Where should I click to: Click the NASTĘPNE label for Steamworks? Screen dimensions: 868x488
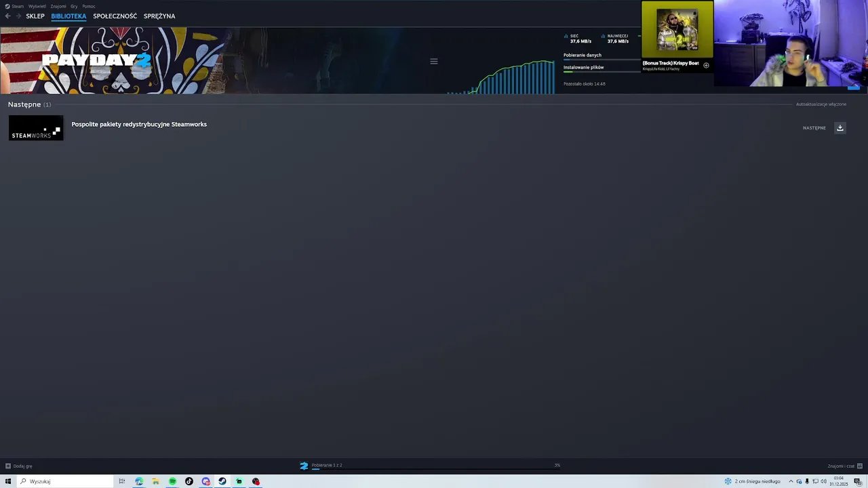[x=814, y=128]
